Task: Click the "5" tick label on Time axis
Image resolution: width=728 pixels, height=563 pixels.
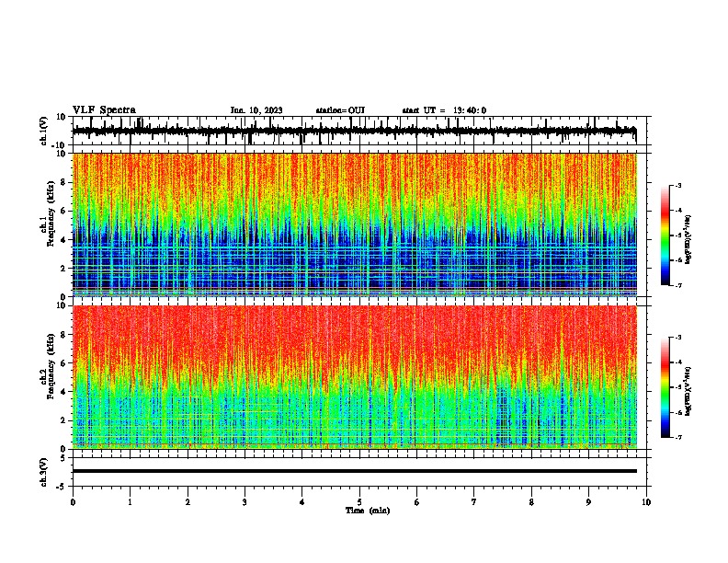Action: [359, 502]
